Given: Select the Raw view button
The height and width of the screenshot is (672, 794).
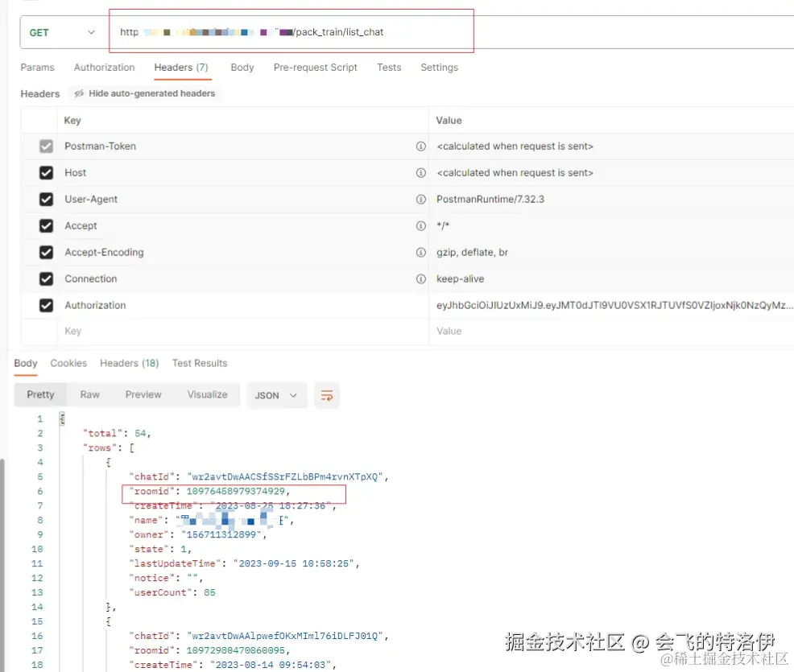Looking at the screenshot, I should coord(89,394).
